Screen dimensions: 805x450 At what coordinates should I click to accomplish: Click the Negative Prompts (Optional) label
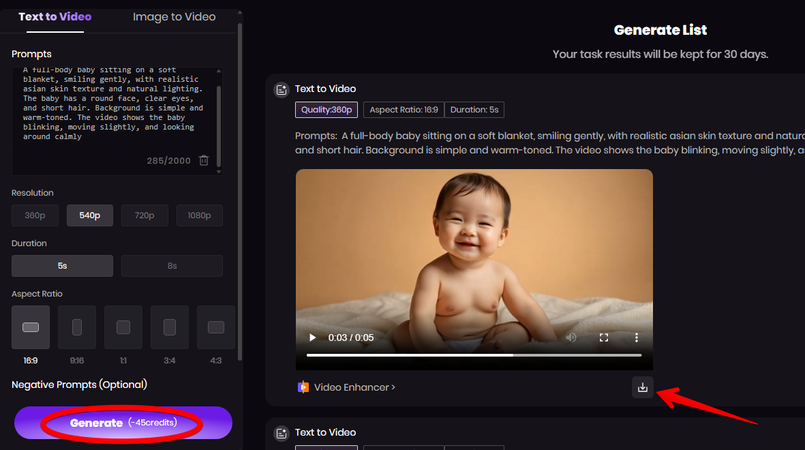coord(80,384)
